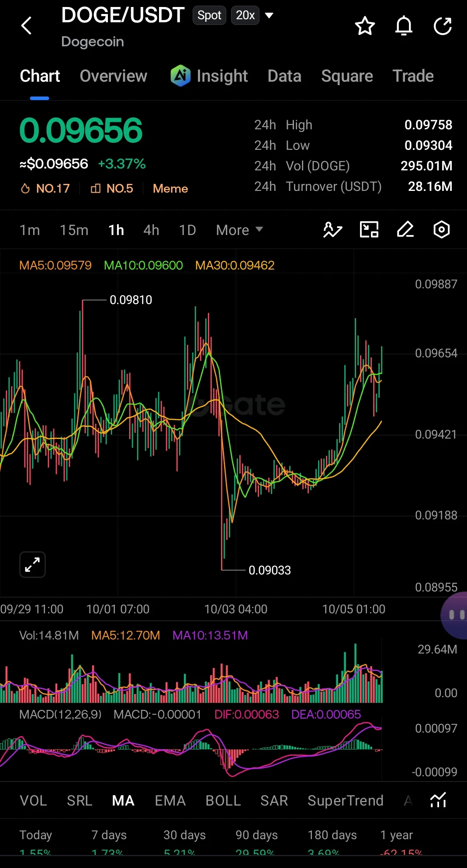The width and height of the screenshot is (467, 868).
Task: Select the Chart tab
Action: 40,76
